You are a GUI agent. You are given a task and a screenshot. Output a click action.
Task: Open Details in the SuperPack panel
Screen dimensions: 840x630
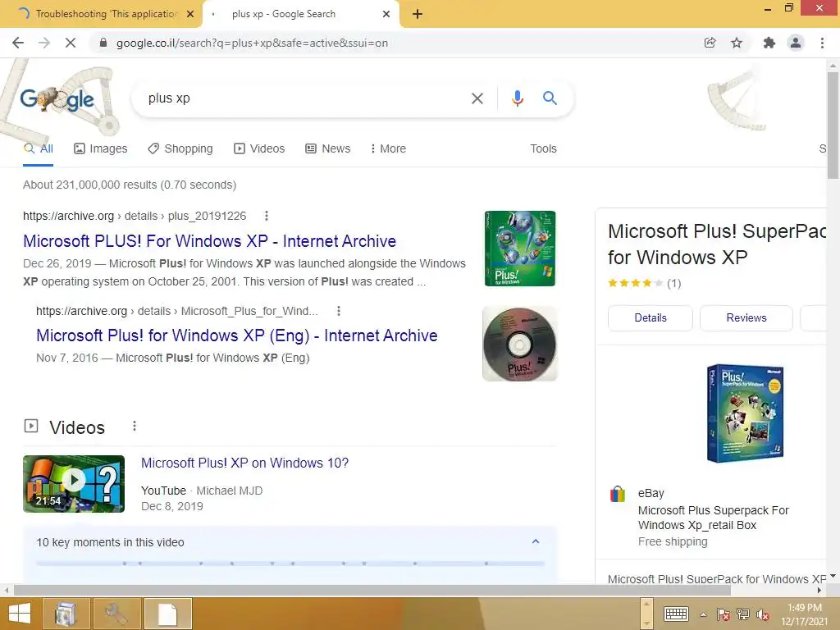651,317
